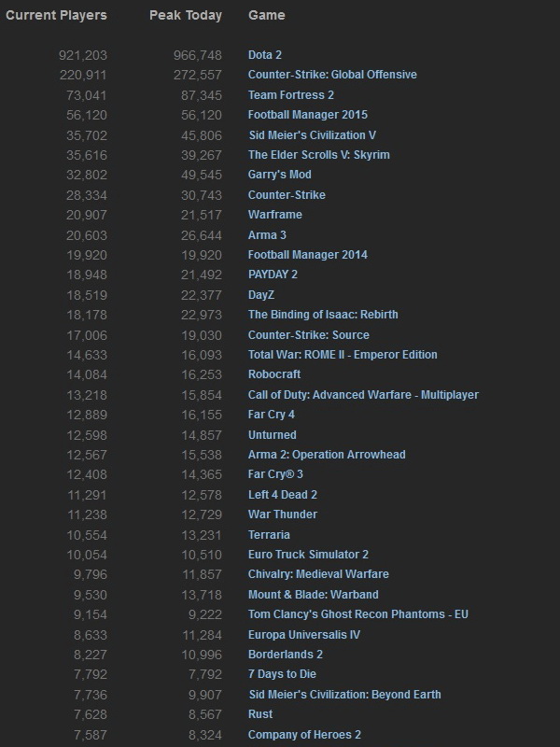560x747 pixels.
Task: Open the Dota 2 game link
Action: coord(265,55)
